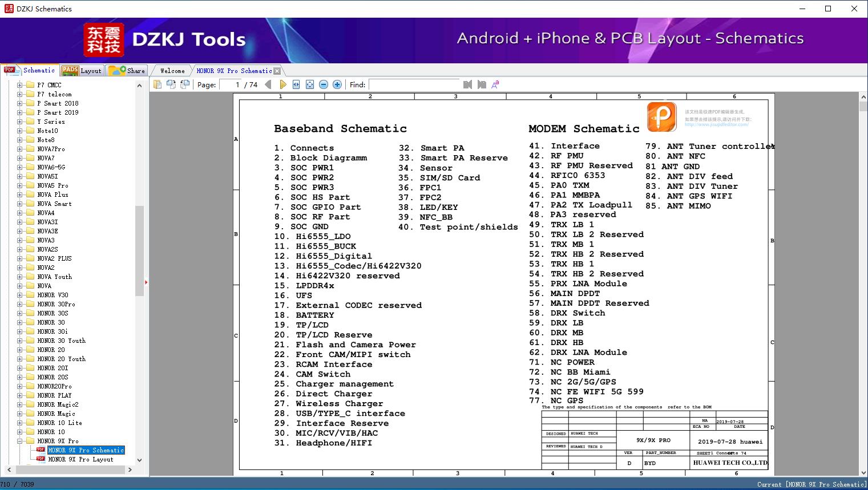Select HONOR 9X Pro Layout in tree
This screenshot has width=868, height=490.
pos(80,459)
